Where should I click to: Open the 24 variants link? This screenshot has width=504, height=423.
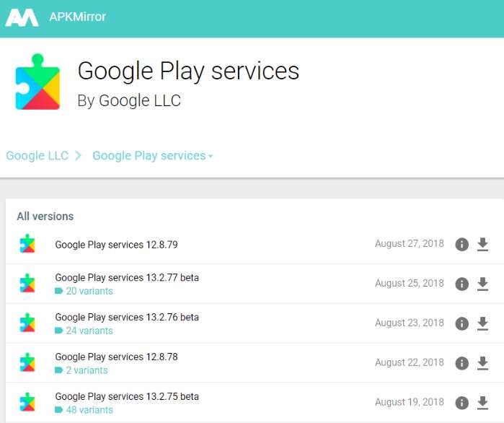(x=89, y=331)
